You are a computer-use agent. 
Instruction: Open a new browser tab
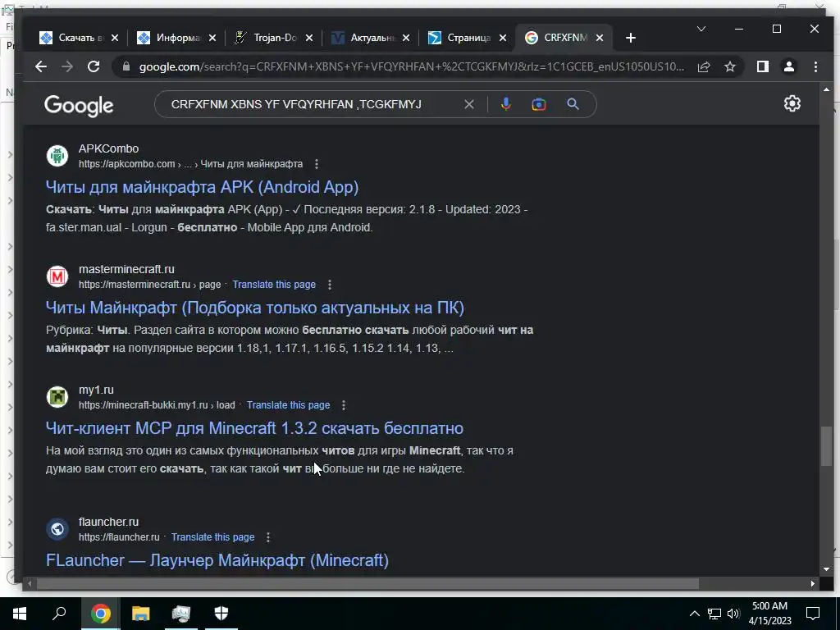pos(631,38)
